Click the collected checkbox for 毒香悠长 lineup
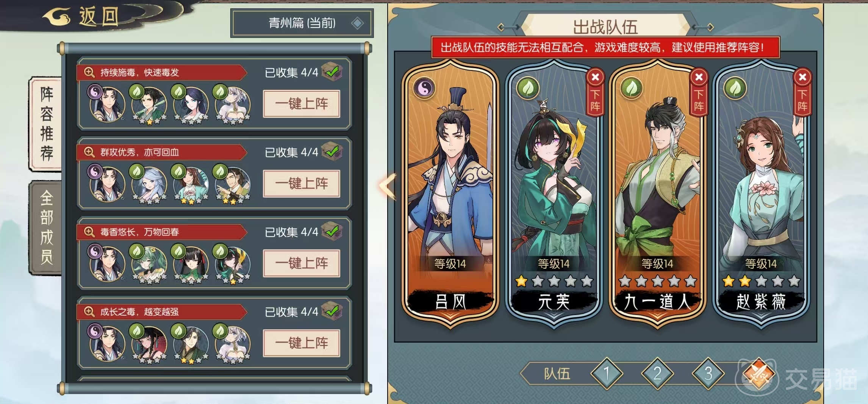868x404 pixels. 332,231
